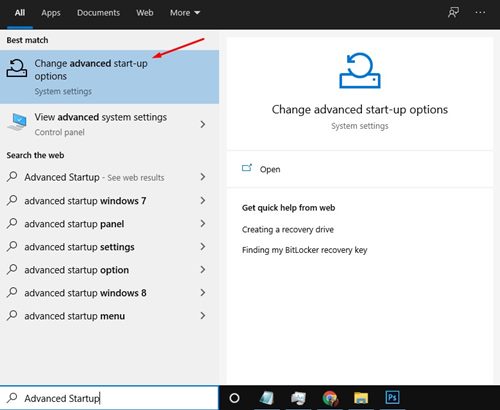
Task: Open Cortana circle on the taskbar
Action: click(x=234, y=398)
